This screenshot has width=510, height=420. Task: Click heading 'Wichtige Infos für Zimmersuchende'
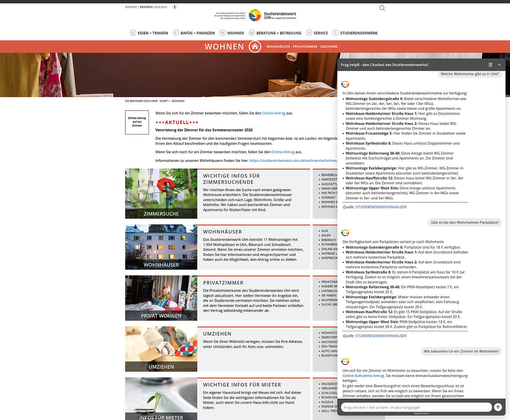[231, 179]
